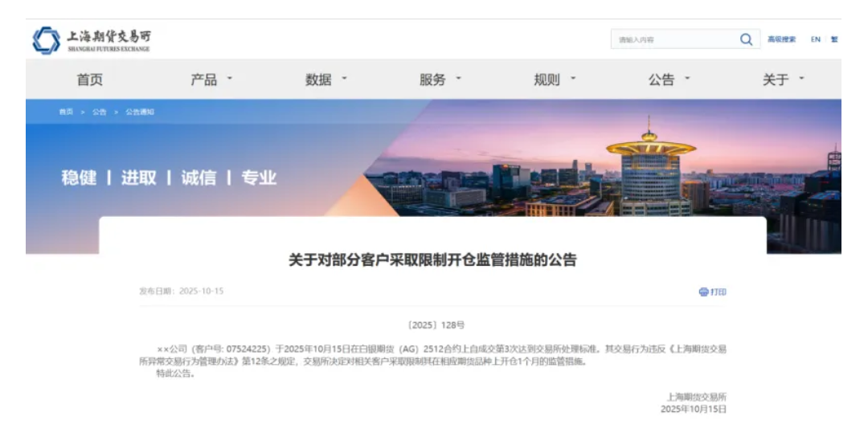
Task: Click the banner slogan 稳健 | 进取 | 诚信 | 专业
Action: (169, 178)
